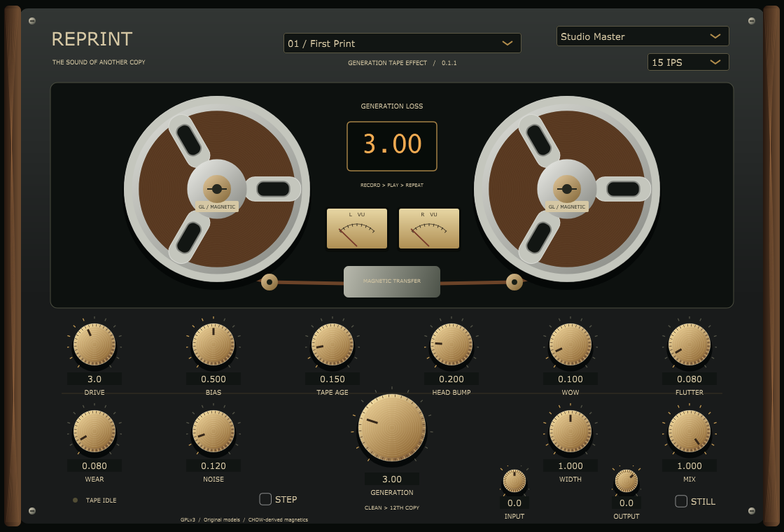The width and height of the screenshot is (784, 532).
Task: Click the Flutter knob
Action: click(689, 344)
